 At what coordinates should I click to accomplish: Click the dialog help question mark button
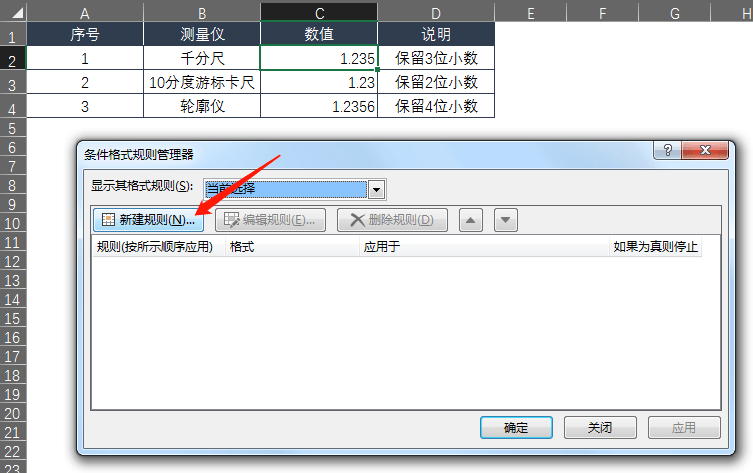668,150
